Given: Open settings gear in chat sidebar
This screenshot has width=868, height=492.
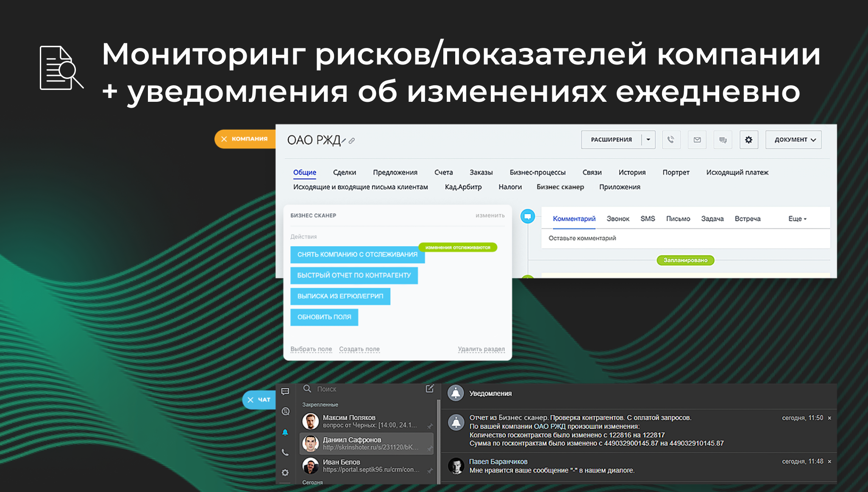Looking at the screenshot, I should [285, 472].
